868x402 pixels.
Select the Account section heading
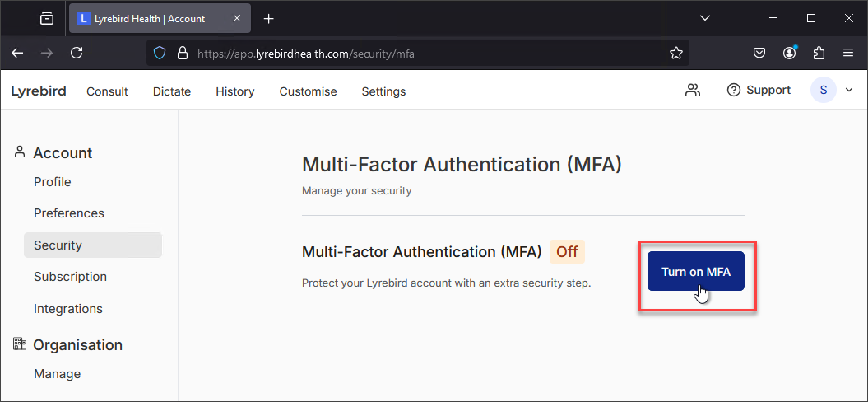[x=63, y=153]
